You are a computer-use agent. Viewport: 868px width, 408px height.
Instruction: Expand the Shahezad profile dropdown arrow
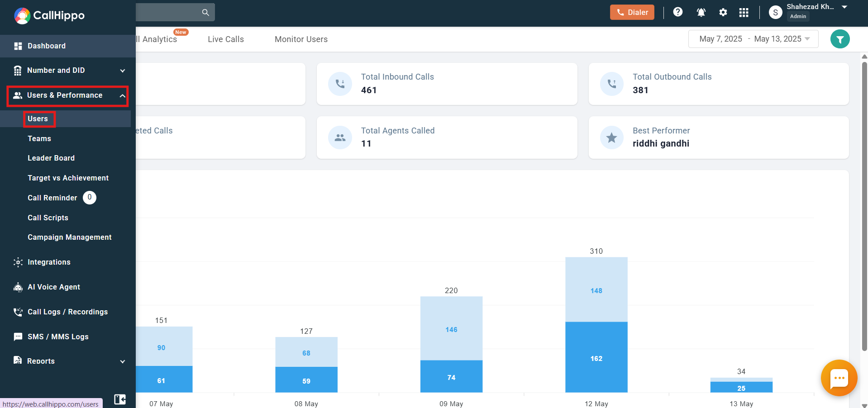pyautogui.click(x=844, y=7)
